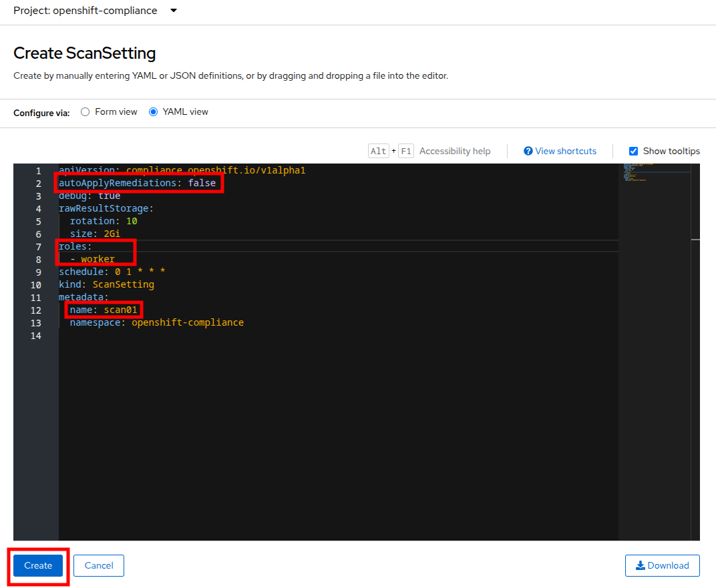Toggle the Show tooltips checkbox

pyautogui.click(x=633, y=151)
